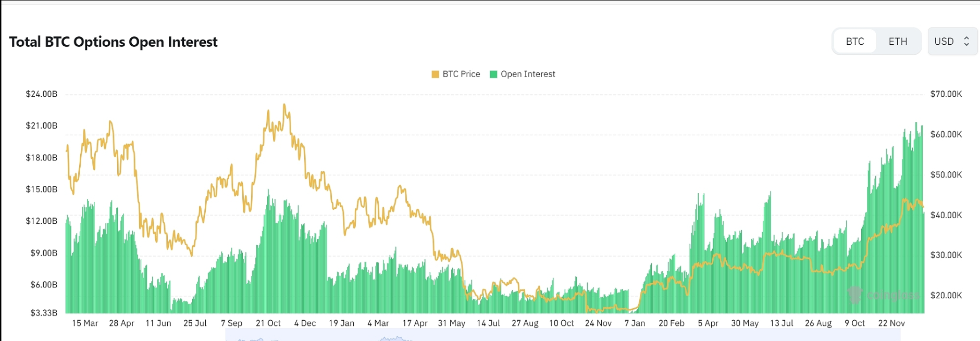Switch to the ETH tab
This screenshot has width=980, height=341.
point(898,42)
